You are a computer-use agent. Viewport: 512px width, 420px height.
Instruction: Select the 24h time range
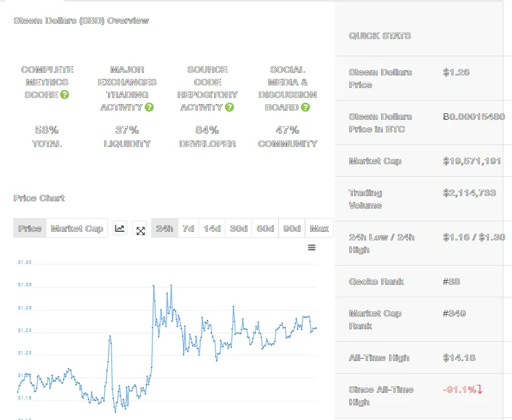(x=164, y=229)
